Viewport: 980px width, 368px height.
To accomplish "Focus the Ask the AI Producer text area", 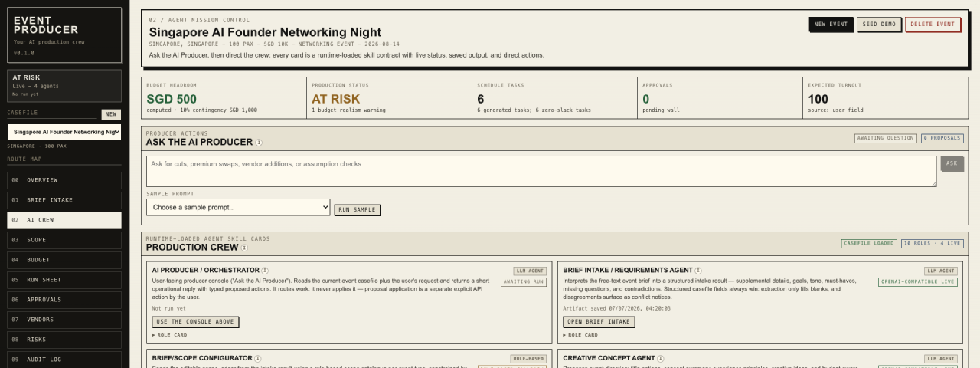I will (x=541, y=172).
